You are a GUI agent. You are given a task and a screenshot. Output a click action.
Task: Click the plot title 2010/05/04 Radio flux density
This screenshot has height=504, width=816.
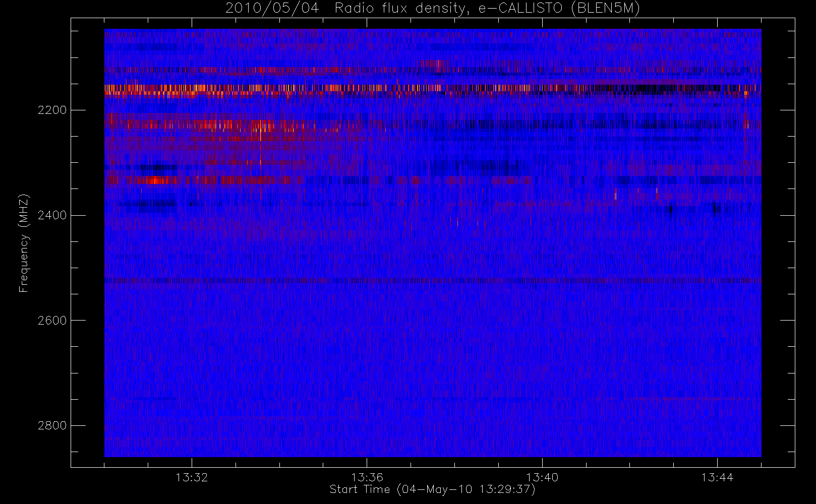tap(433, 9)
